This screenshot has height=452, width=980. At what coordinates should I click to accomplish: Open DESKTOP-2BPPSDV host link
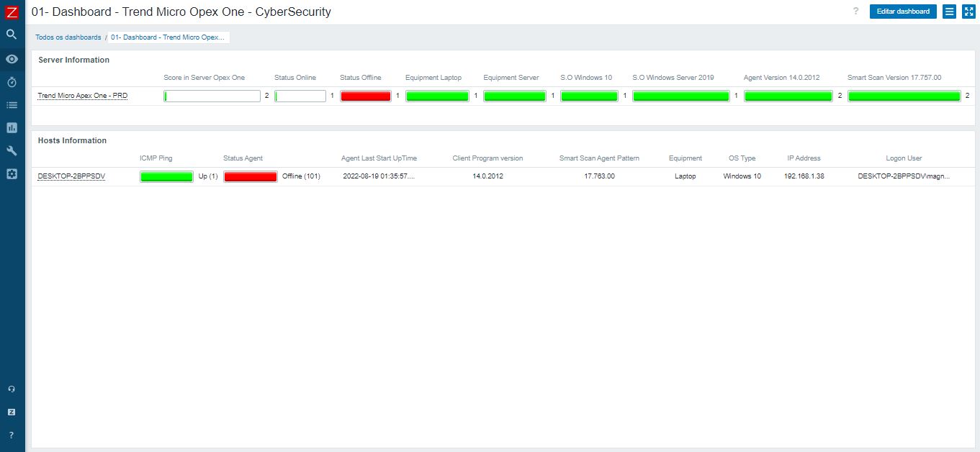coord(71,176)
